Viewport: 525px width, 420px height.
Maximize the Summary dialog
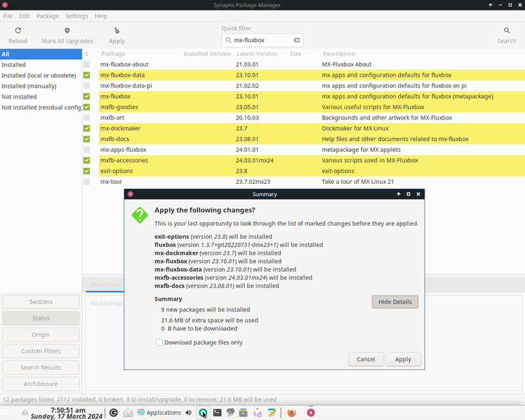[408, 194]
